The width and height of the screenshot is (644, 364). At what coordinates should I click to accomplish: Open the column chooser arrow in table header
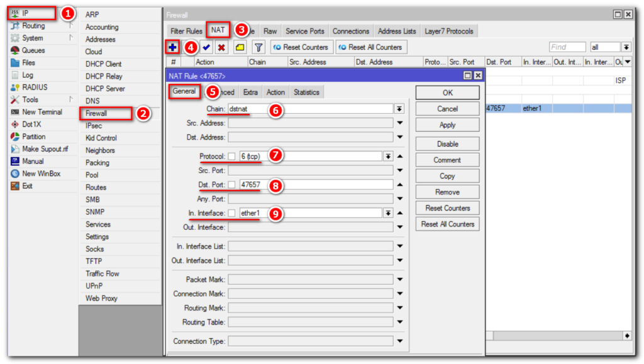(628, 62)
